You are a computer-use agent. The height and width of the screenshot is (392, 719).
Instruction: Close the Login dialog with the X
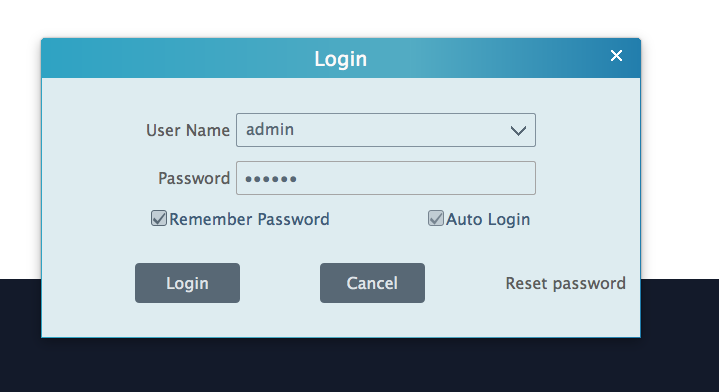click(x=616, y=55)
